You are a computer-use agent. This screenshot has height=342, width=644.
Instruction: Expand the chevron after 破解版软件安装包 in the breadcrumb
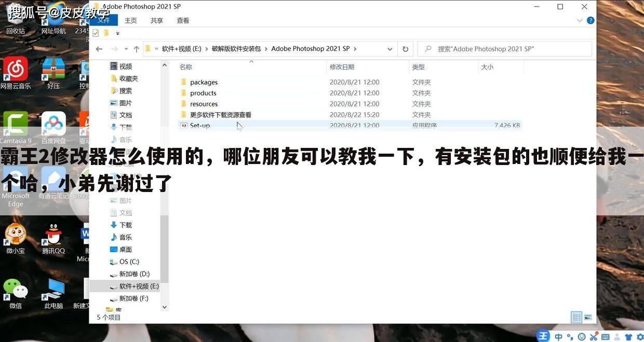(266, 49)
